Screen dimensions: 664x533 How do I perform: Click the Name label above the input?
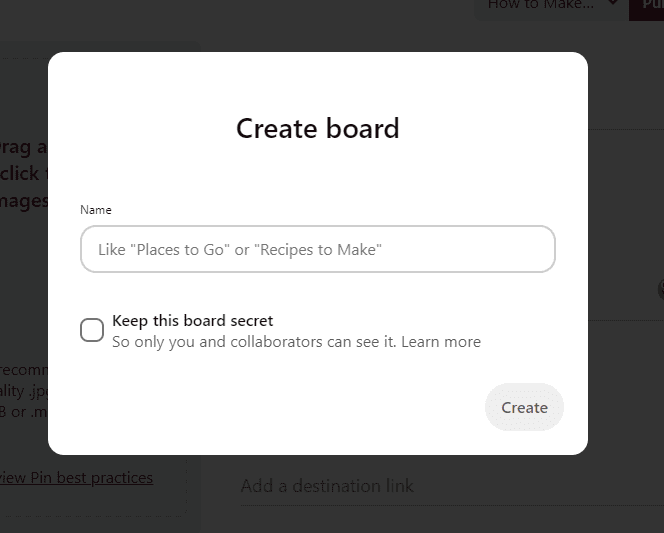(x=96, y=210)
